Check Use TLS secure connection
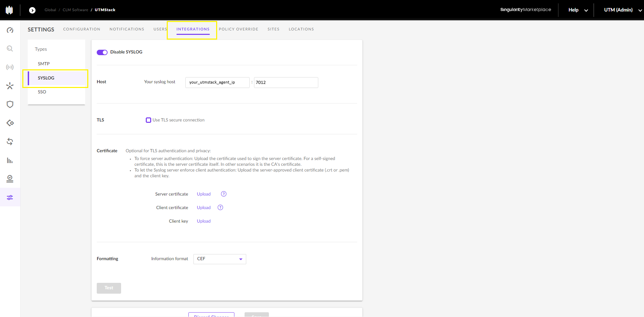This screenshot has height=317, width=644. [x=148, y=120]
